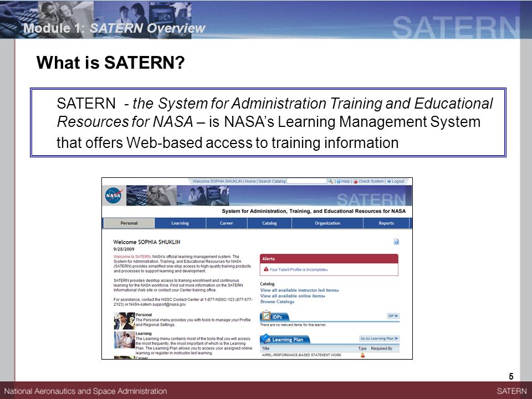Click the slide page number 5
Screen dimensions: 532x399
511,376
